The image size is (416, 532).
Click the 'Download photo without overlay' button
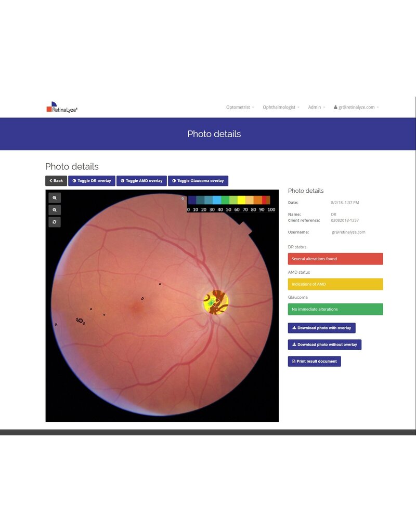pos(324,344)
